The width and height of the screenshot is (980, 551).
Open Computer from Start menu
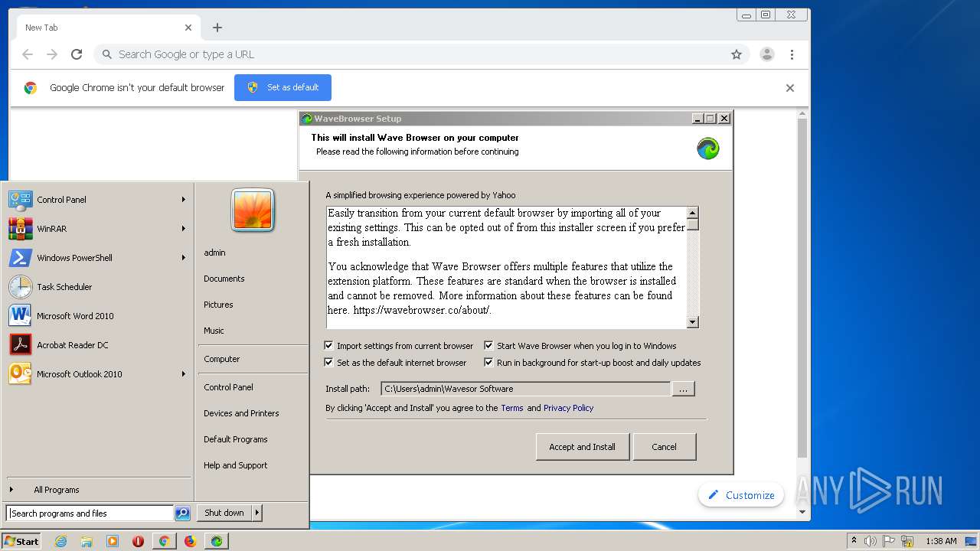222,359
